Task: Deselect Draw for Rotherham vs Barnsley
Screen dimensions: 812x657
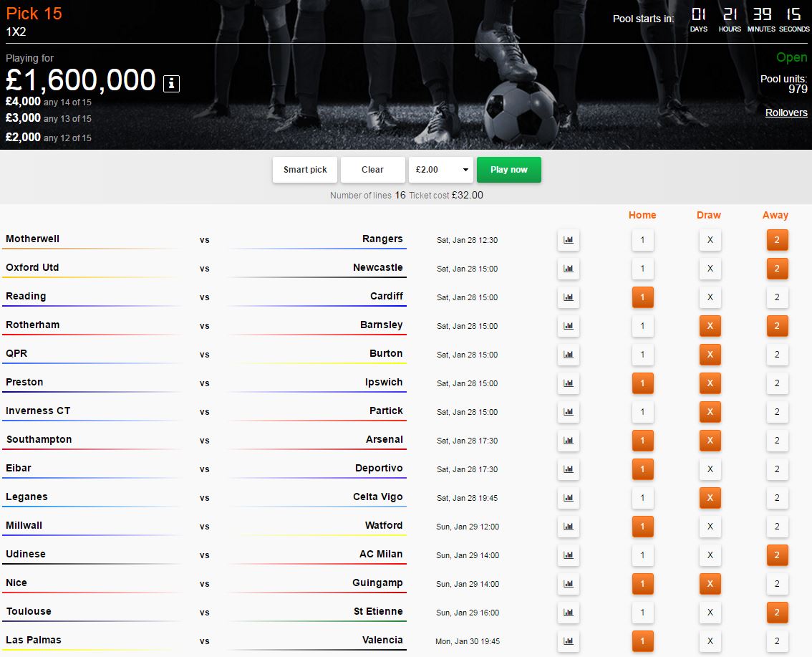Action: click(710, 326)
